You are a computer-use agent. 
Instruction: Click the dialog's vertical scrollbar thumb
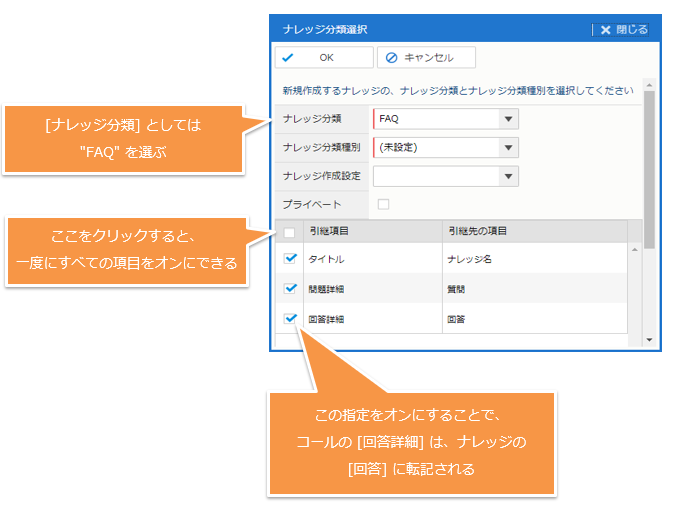point(649,170)
